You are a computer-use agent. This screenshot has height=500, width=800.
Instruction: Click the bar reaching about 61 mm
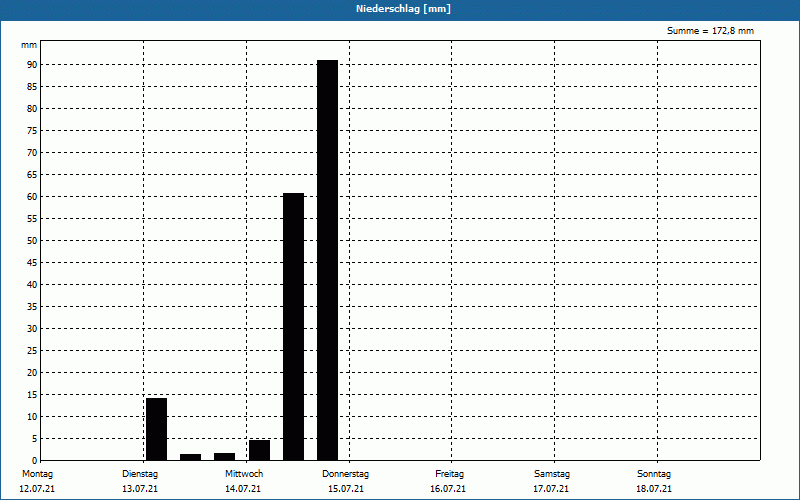click(293, 327)
